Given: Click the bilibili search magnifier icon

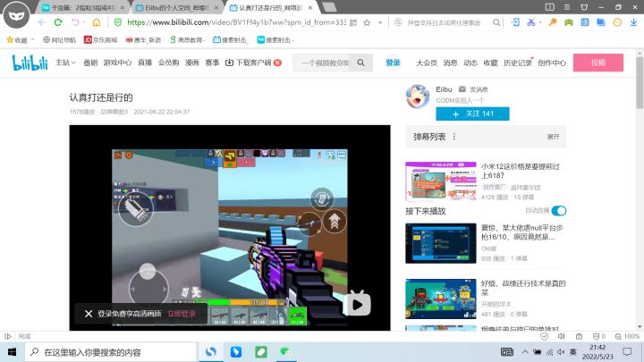Looking at the screenshot, I should click(360, 63).
